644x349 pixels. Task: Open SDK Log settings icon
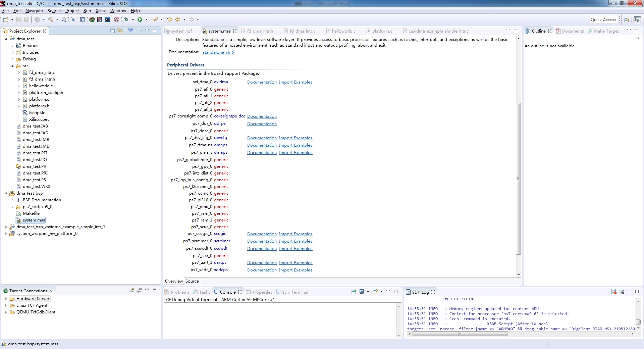(x=621, y=292)
